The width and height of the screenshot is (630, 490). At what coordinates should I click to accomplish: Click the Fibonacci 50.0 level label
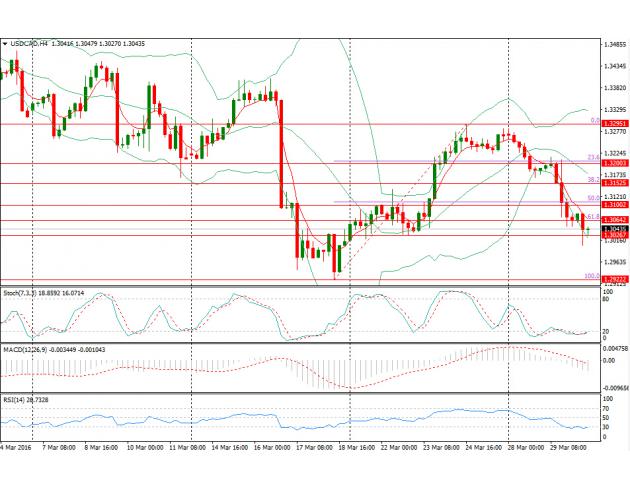(591, 199)
